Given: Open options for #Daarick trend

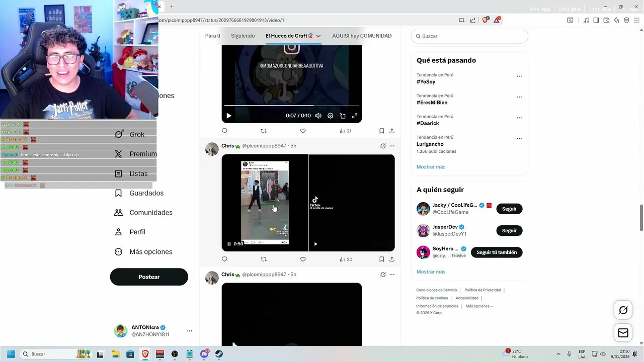Looking at the screenshot, I should 519,118.
